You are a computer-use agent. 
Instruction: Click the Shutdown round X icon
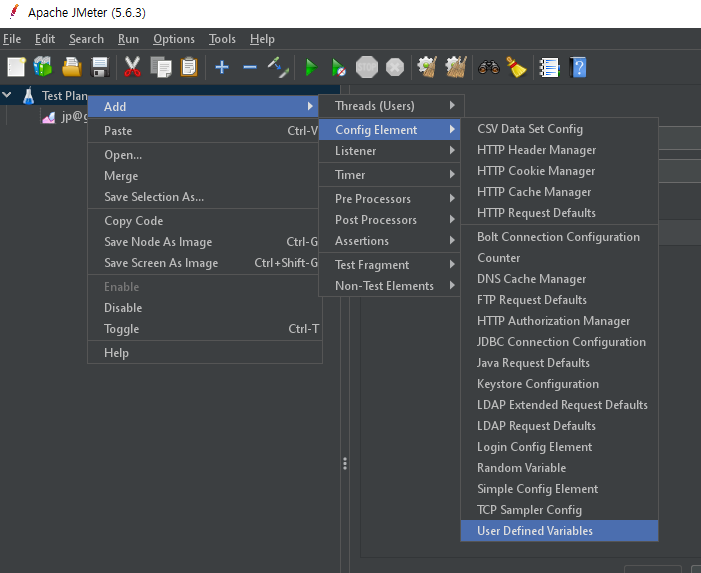tap(395, 67)
